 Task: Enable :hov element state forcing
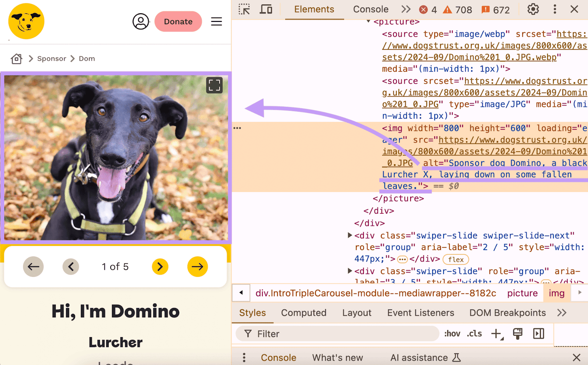click(x=452, y=333)
